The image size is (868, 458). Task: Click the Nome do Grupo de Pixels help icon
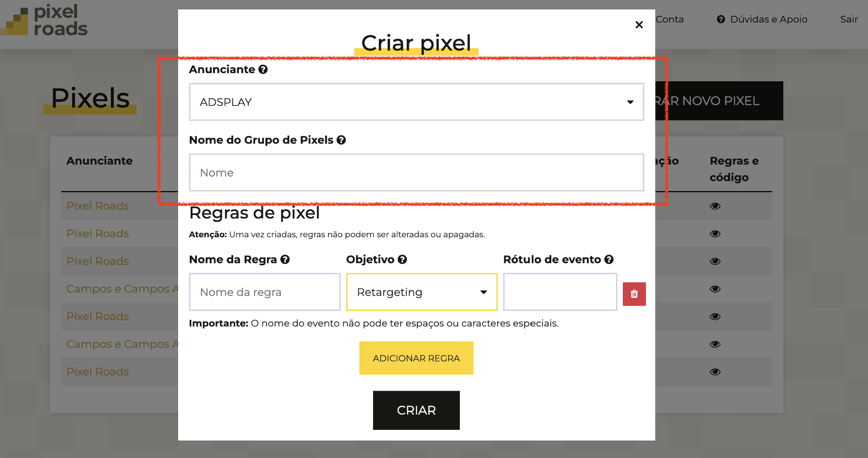tap(341, 140)
